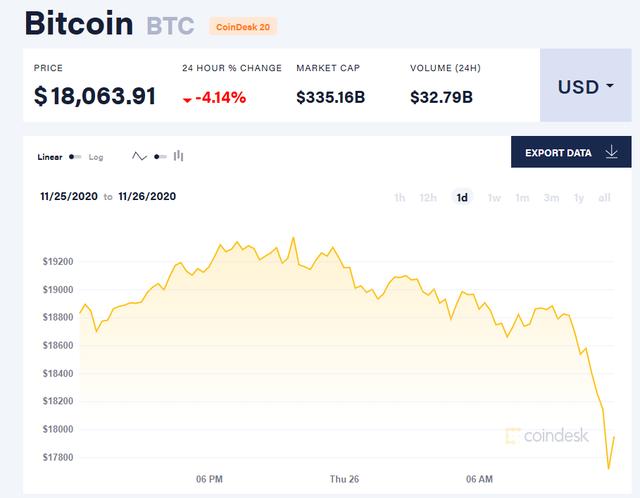Show the all-time price range
The width and height of the screenshot is (640, 498).
click(604, 197)
